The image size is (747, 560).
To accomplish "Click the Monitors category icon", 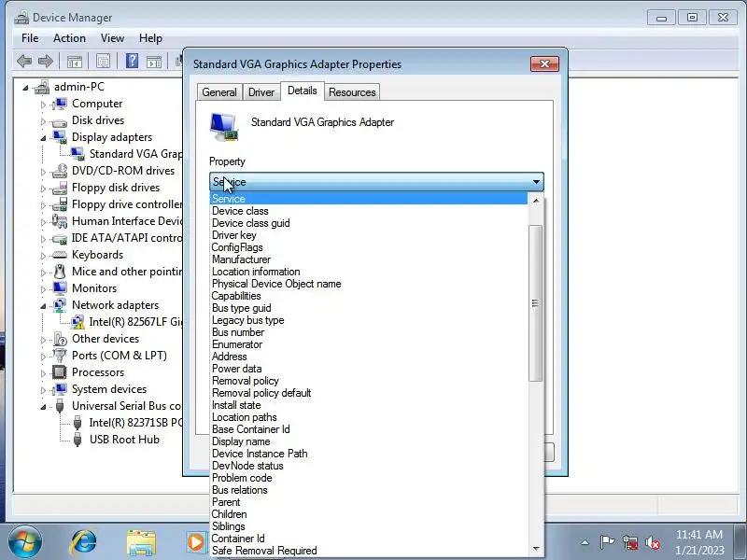I will (x=60, y=288).
